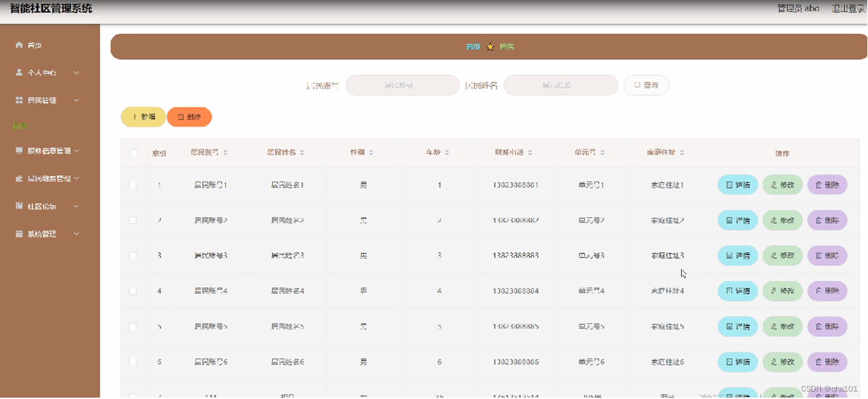This screenshot has width=868, height=399.
Task: Check the box for row 居民账号4
Action: (x=133, y=291)
